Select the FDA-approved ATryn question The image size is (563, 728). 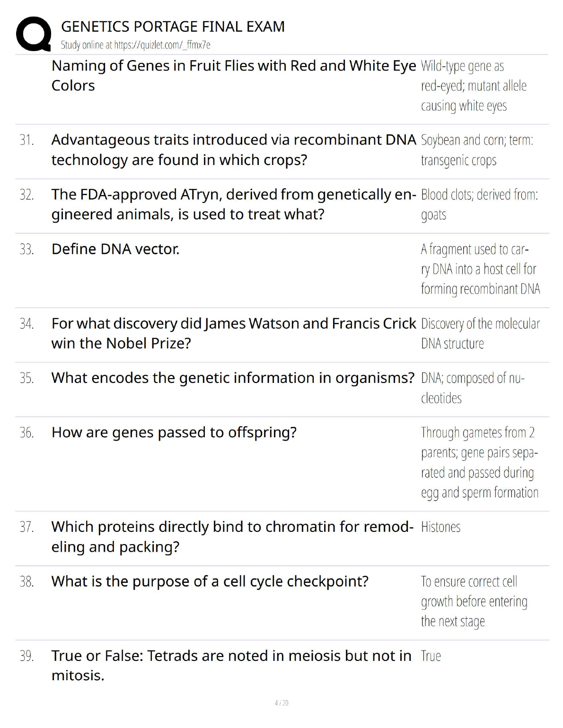(x=233, y=204)
